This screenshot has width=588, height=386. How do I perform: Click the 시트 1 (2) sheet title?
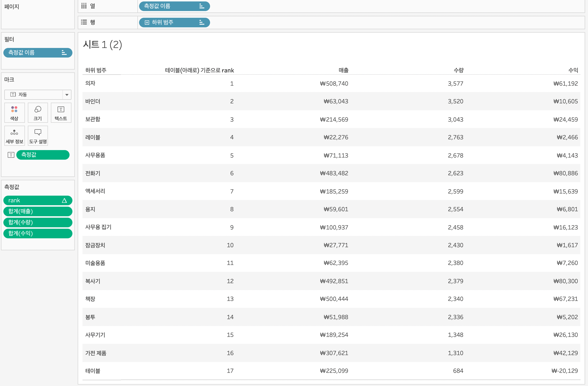click(102, 45)
